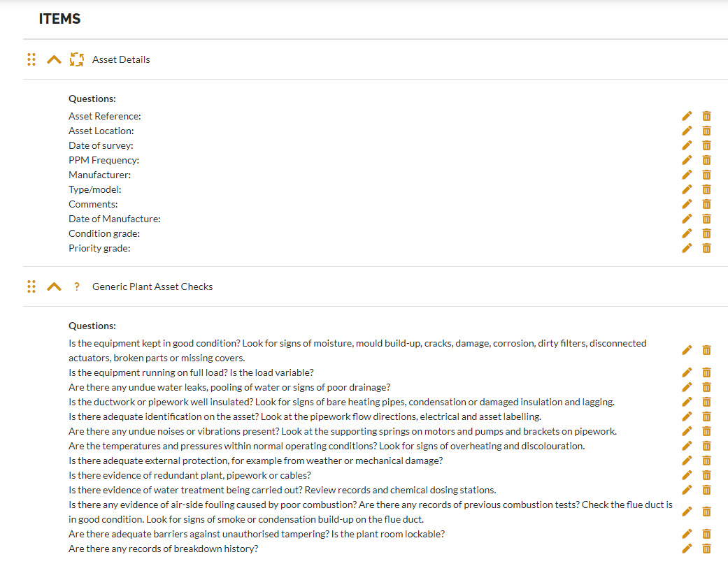Click the Generic Plant Asset Checks title
This screenshot has height=566, width=728.
click(152, 286)
